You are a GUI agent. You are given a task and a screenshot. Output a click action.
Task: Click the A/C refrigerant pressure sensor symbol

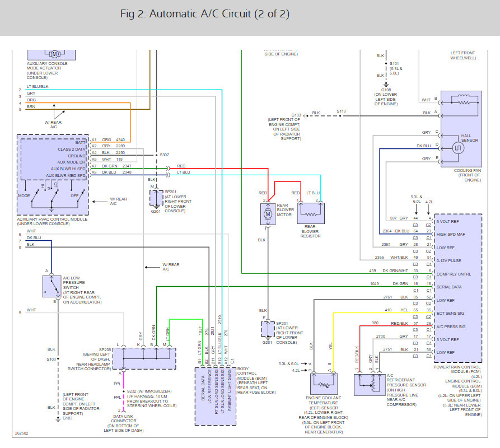coord(370,385)
